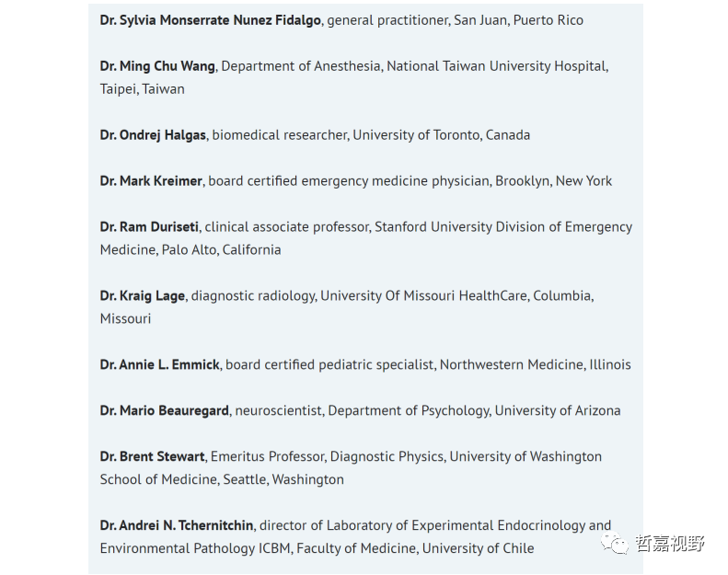Click the "Northwestern Medicine, Illinois" text
Screen dimensions: 728x575
pos(535,365)
